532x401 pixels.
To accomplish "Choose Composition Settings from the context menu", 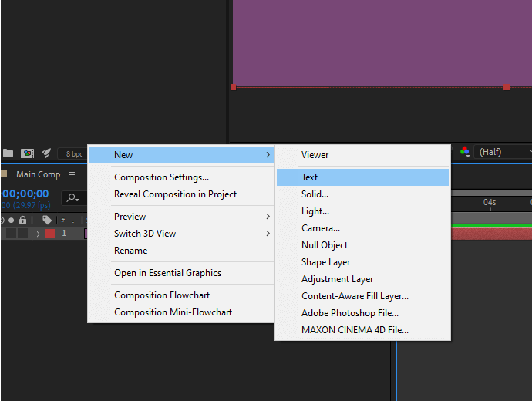I will 181,177.
